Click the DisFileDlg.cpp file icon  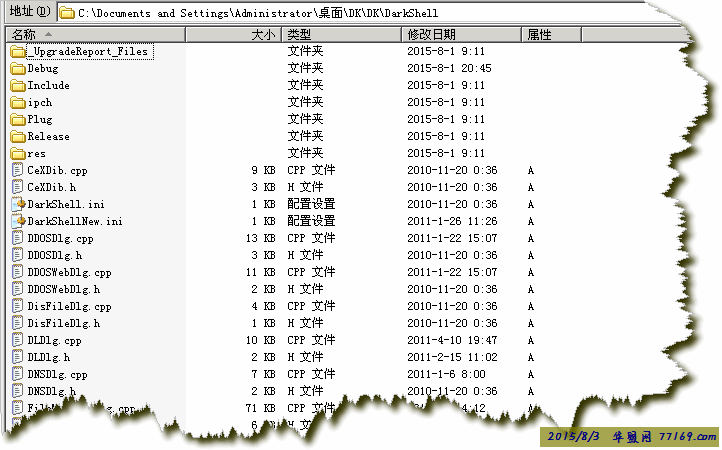(17, 307)
